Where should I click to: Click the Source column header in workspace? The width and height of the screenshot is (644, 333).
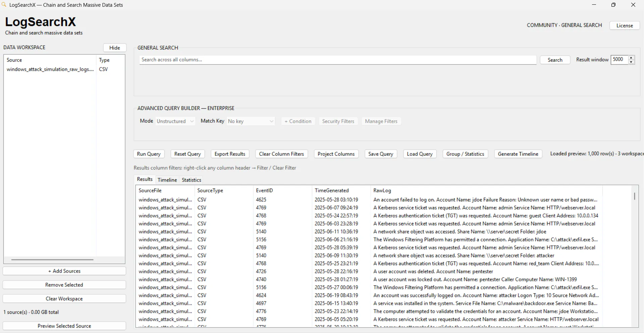pyautogui.click(x=50, y=60)
